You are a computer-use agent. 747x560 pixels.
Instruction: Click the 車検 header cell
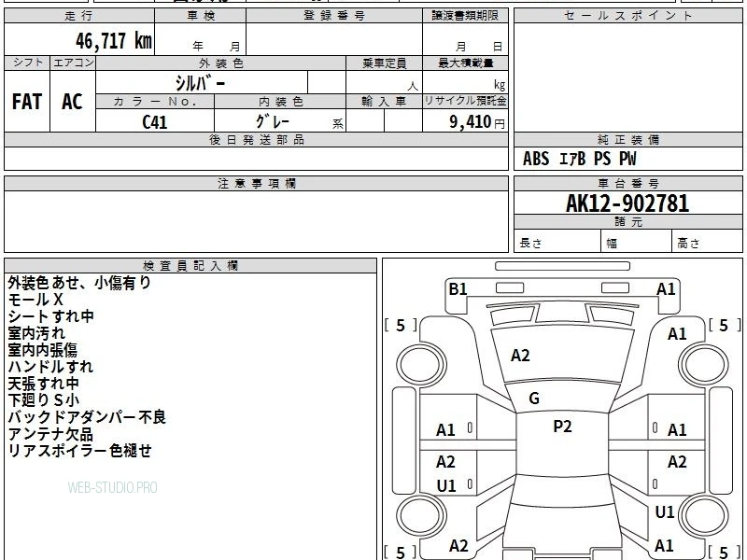click(201, 16)
